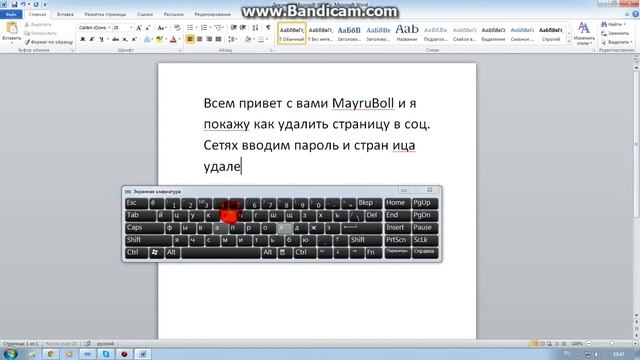Viewport: 640px width, 360px height.
Task: Open the Windows Start menu orb
Action: (10, 353)
